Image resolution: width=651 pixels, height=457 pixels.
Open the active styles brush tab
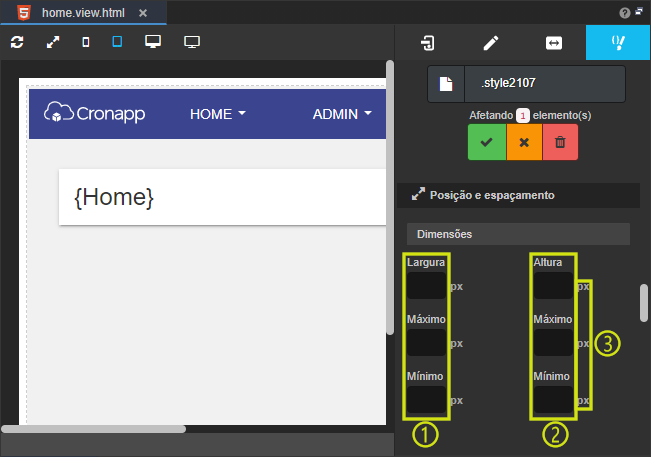click(618, 42)
